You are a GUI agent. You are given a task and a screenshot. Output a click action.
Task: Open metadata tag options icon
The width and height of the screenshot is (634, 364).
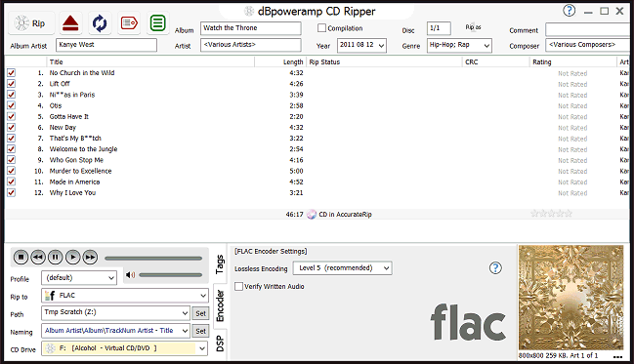point(129,23)
